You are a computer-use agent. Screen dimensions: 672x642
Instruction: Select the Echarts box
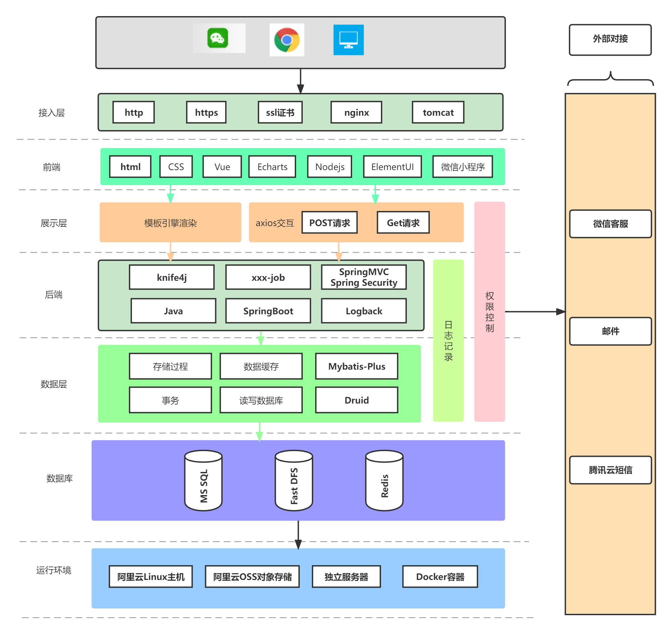pos(272,167)
